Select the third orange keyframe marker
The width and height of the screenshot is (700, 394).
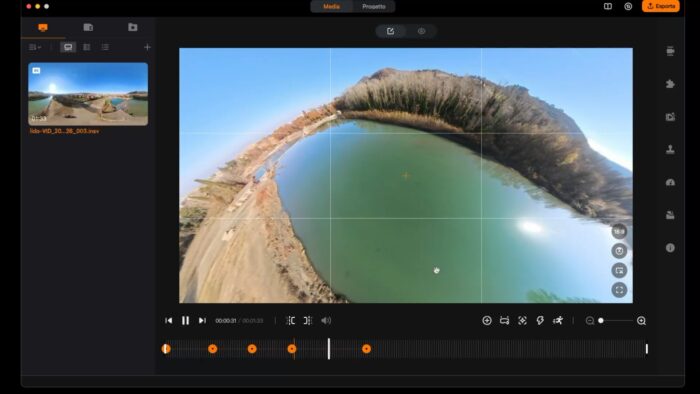(252, 349)
